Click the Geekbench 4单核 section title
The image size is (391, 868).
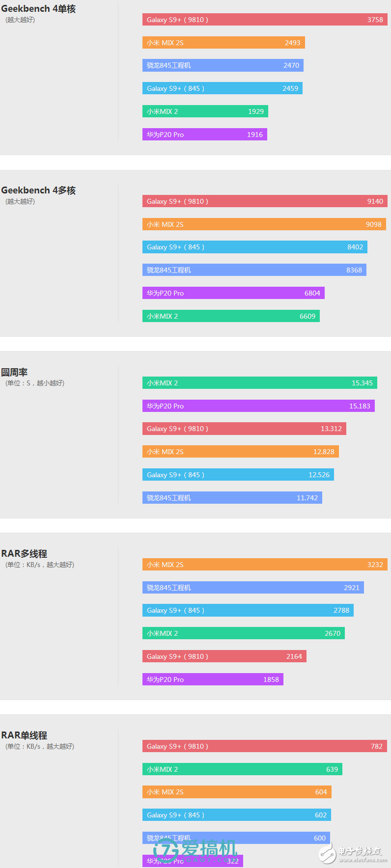pyautogui.click(x=38, y=9)
